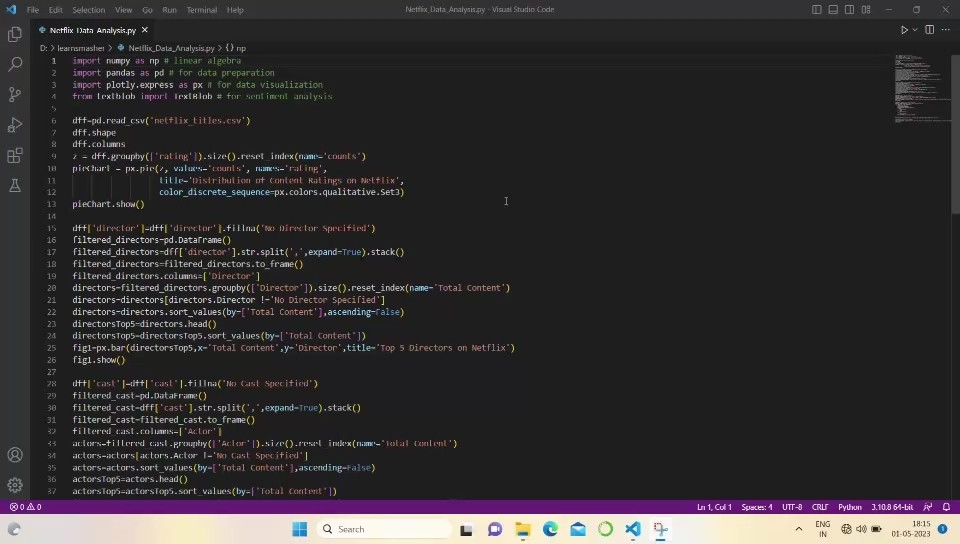Open editor More Actions ellipsis menu
The width and height of the screenshot is (960, 544).
pyautogui.click(x=945, y=30)
